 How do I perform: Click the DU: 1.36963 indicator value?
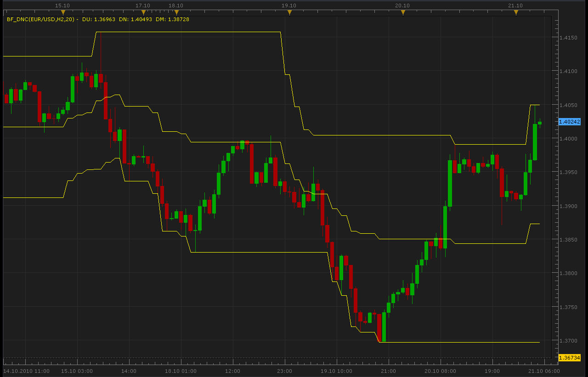tap(99, 19)
